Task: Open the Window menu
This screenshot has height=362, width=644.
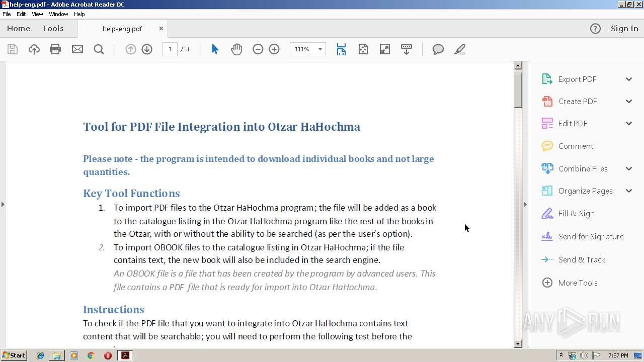Action: point(58,14)
